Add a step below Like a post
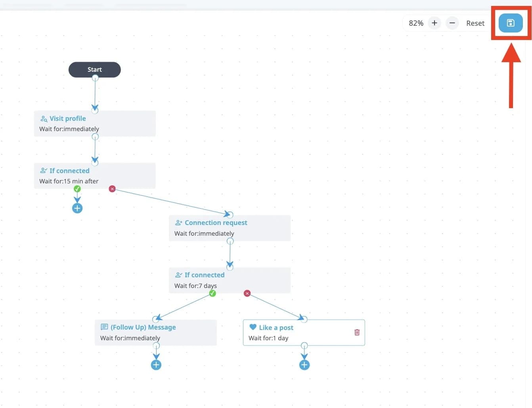The height and width of the screenshot is (408, 532). [x=304, y=365]
